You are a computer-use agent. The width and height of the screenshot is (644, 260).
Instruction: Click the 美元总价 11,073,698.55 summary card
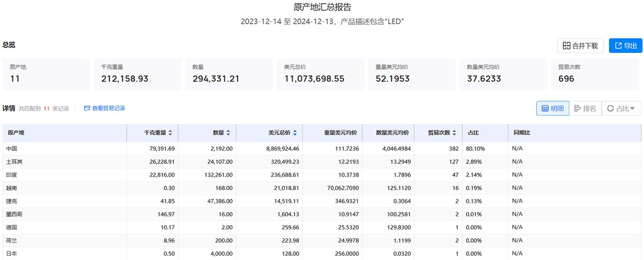(321, 74)
